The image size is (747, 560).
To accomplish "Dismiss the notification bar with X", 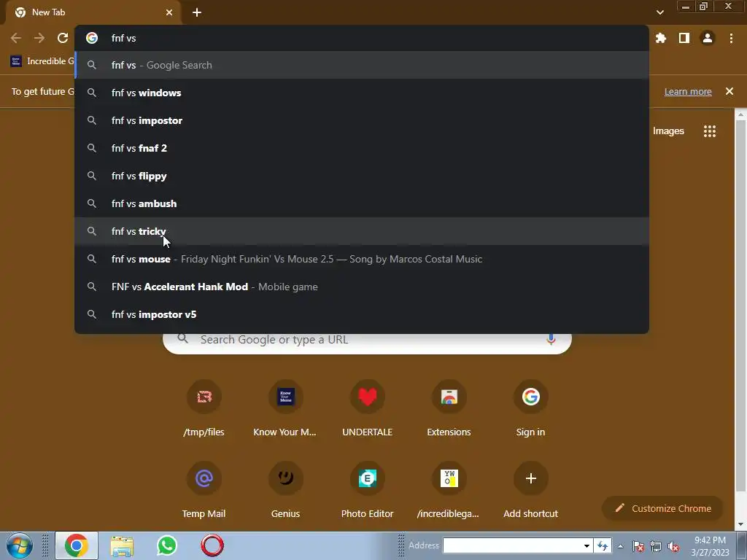I will click(729, 91).
